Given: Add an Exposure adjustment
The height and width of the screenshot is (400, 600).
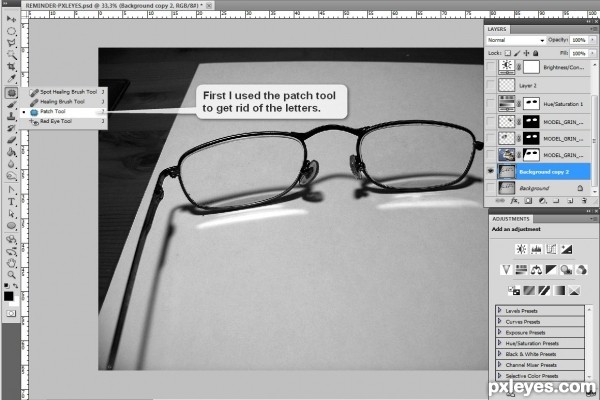Looking at the screenshot, I should click(566, 249).
